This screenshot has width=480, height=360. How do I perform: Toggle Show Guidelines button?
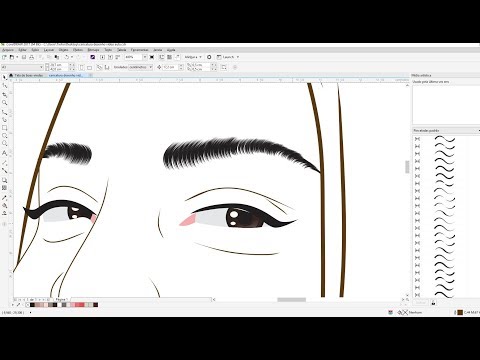pos(177,57)
